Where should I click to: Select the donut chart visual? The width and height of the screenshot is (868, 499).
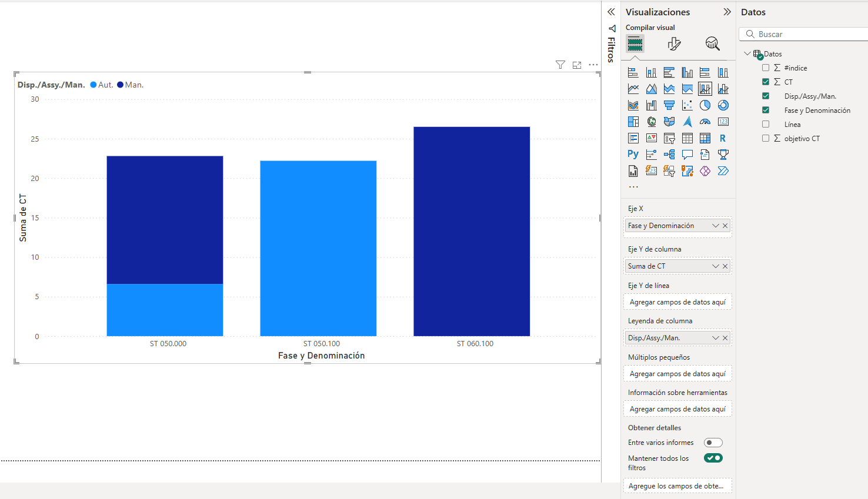click(723, 105)
